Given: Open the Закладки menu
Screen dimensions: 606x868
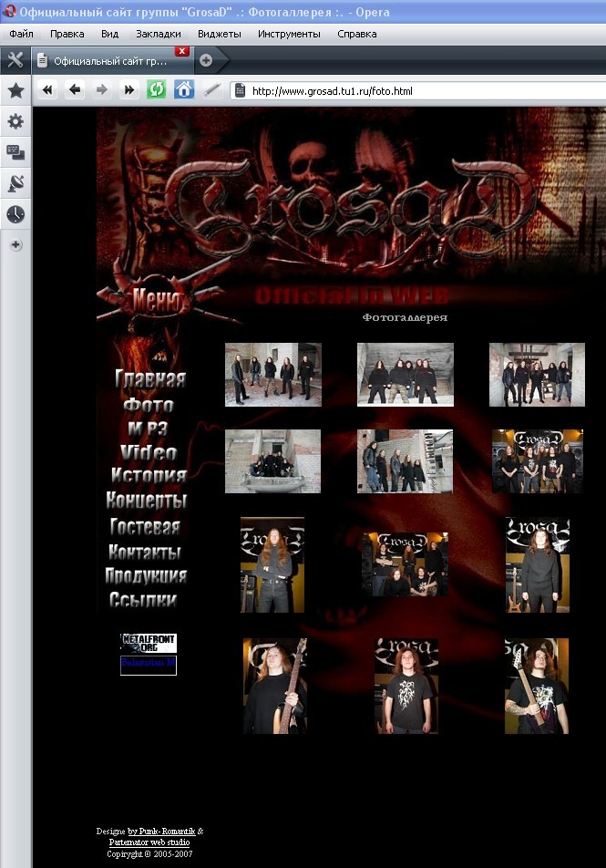Looking at the screenshot, I should (x=159, y=34).
